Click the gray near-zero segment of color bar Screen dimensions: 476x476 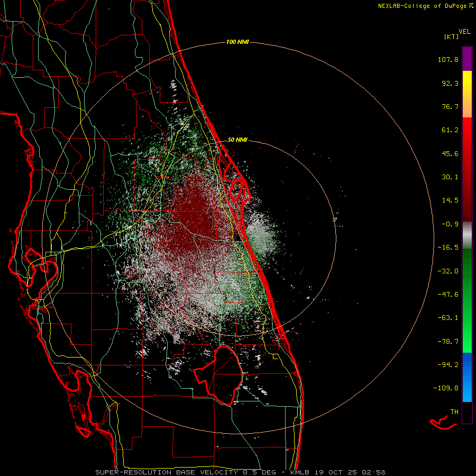[467, 235]
